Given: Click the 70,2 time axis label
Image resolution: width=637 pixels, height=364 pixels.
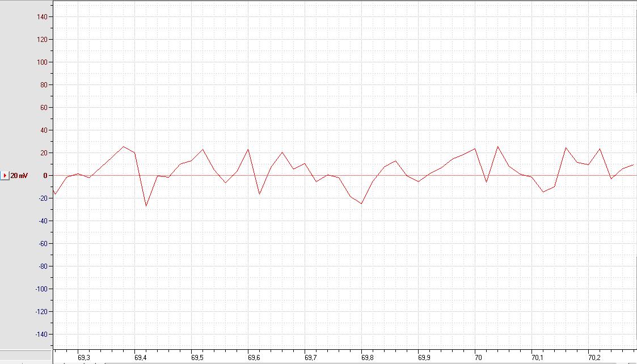Looking at the screenshot, I should (x=594, y=358).
